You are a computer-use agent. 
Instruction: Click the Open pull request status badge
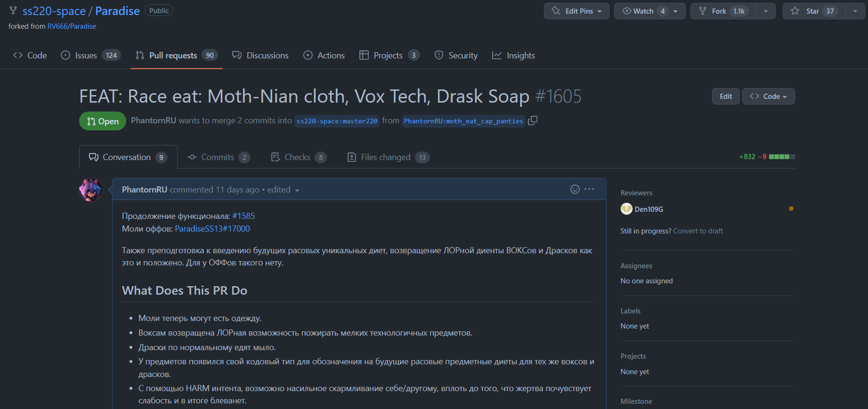point(103,121)
